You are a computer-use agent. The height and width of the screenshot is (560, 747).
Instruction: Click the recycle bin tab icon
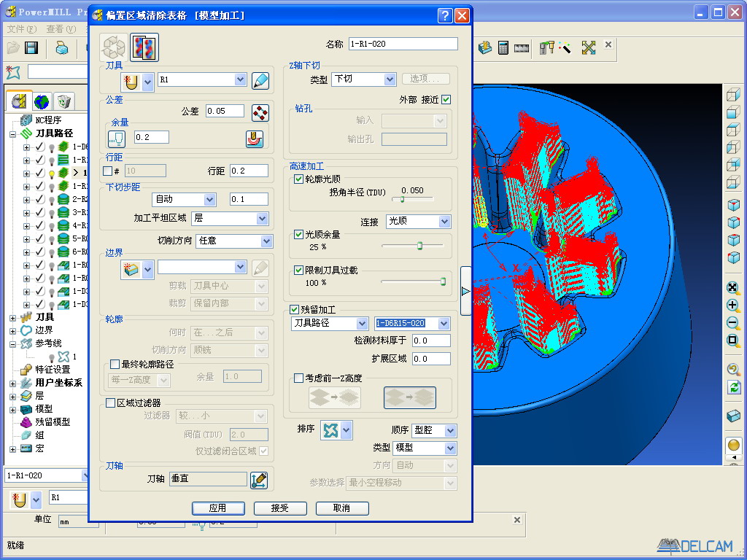point(63,101)
